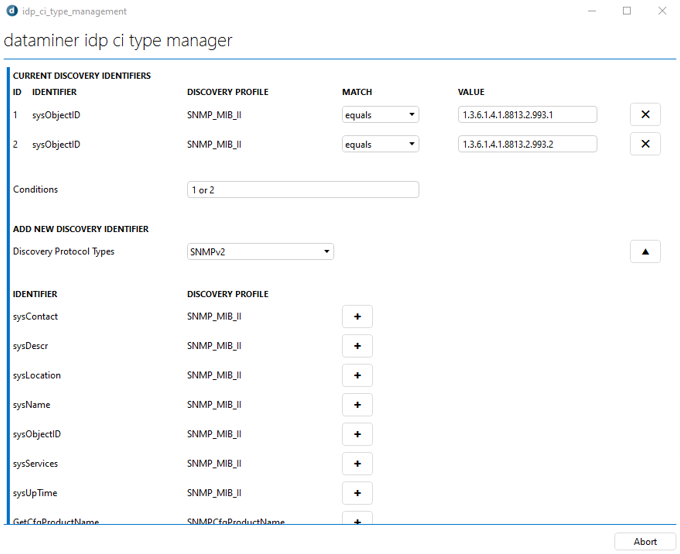Select the sysDescr identifier label
The width and height of the screenshot is (680, 554).
[30, 346]
